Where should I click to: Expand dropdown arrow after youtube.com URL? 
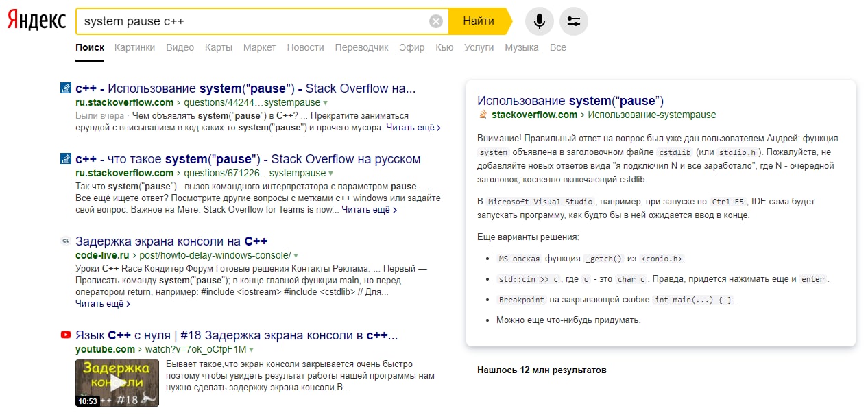coord(251,350)
